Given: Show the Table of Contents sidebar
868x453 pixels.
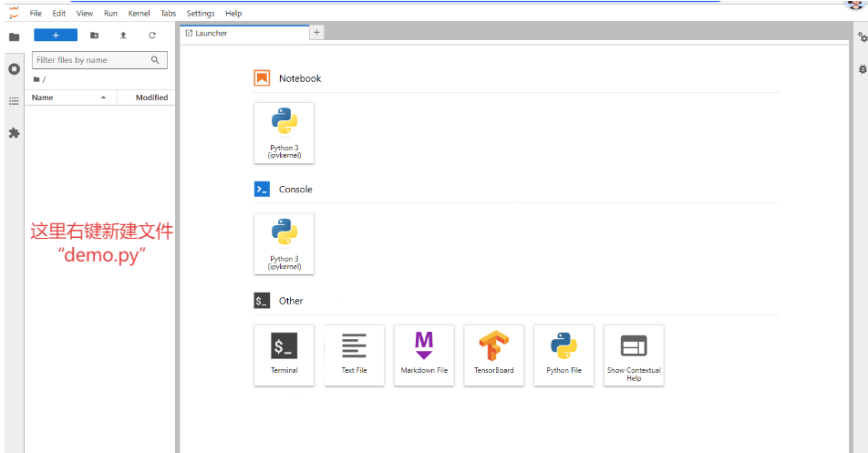Looking at the screenshot, I should pyautogui.click(x=14, y=101).
